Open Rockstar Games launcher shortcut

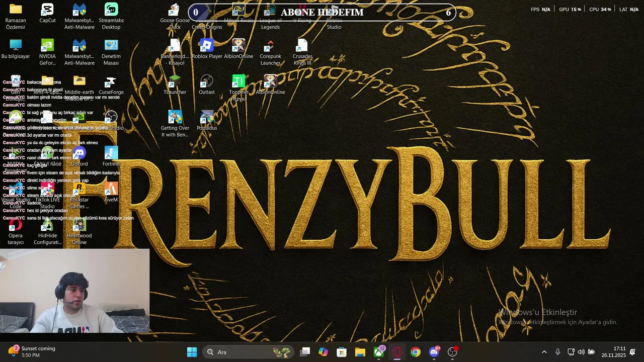79,196
